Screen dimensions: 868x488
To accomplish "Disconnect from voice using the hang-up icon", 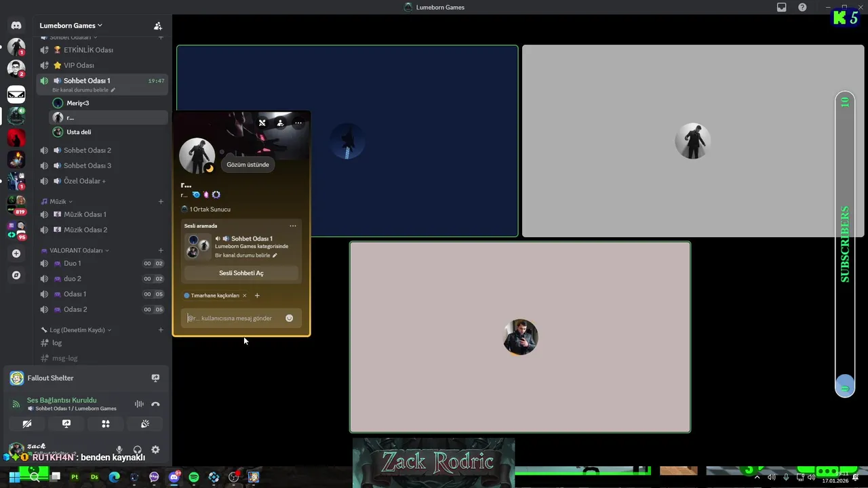I will click(155, 404).
